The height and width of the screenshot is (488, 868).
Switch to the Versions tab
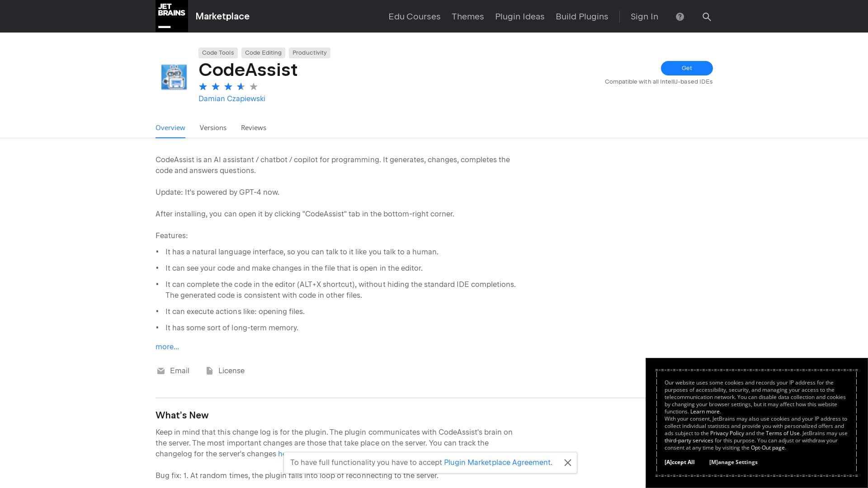click(x=213, y=128)
